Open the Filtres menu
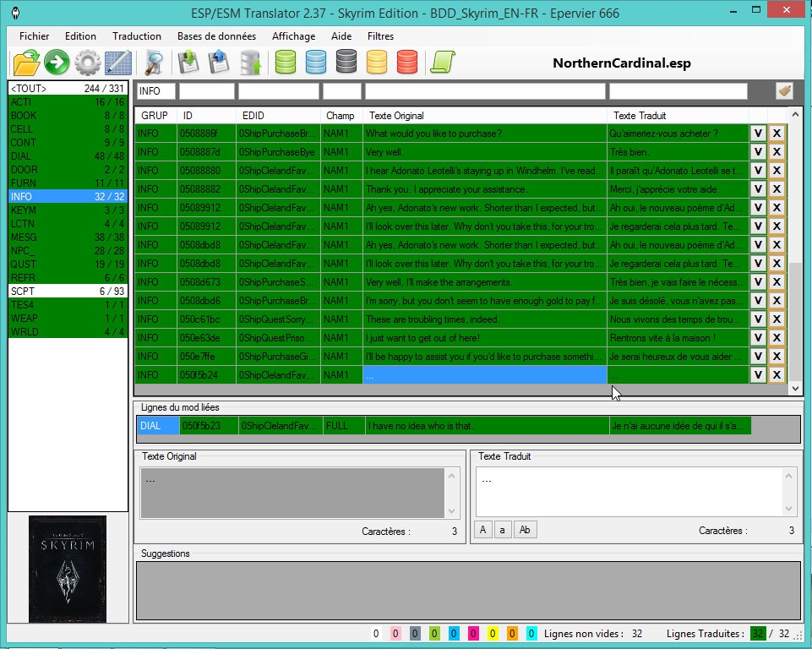The width and height of the screenshot is (812, 649). click(380, 36)
